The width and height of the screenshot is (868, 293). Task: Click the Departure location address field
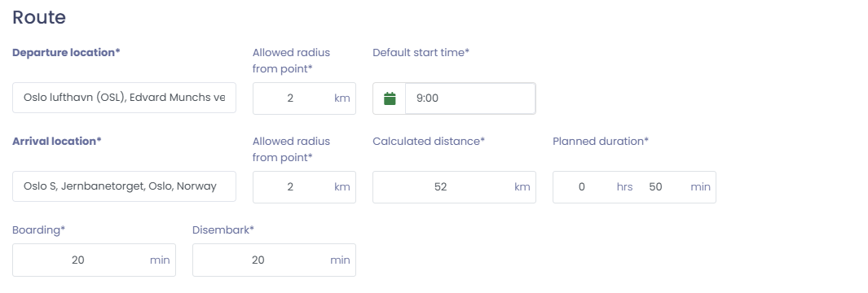tap(124, 98)
